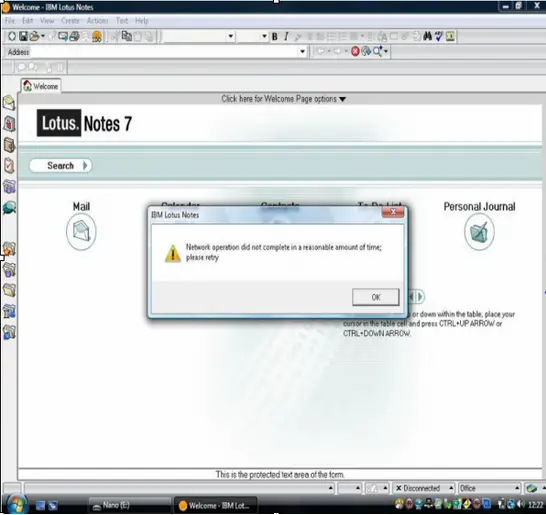The image size is (546, 515).
Task: Click the volume speaker tray icon
Action: (x=521, y=504)
